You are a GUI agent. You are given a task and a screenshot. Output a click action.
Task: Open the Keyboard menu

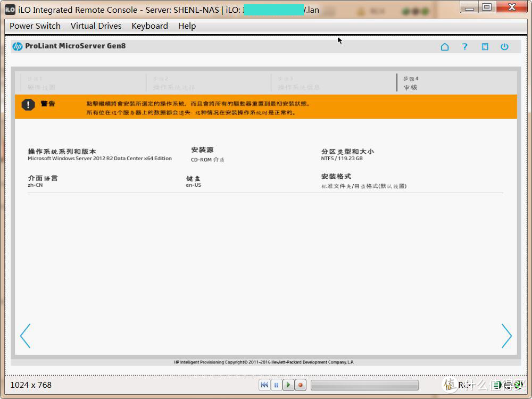(149, 26)
